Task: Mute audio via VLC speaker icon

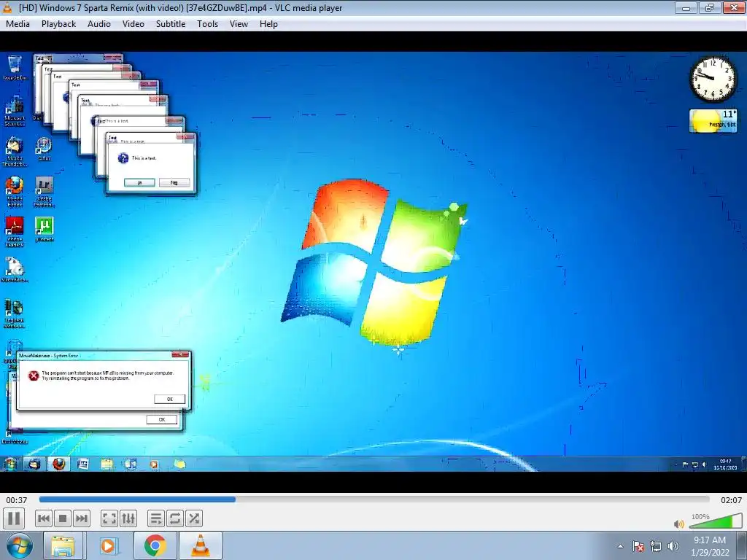Action: click(679, 524)
